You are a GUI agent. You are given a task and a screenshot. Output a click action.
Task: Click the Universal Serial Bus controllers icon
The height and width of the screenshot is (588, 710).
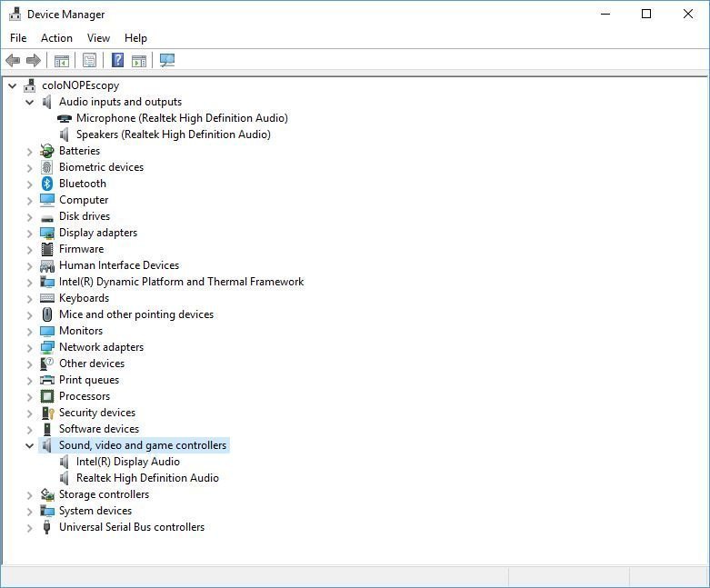(x=46, y=527)
